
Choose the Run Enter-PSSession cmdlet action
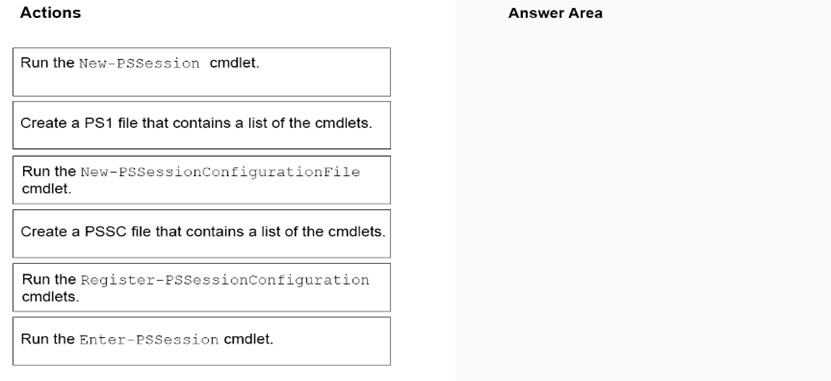tap(201, 341)
